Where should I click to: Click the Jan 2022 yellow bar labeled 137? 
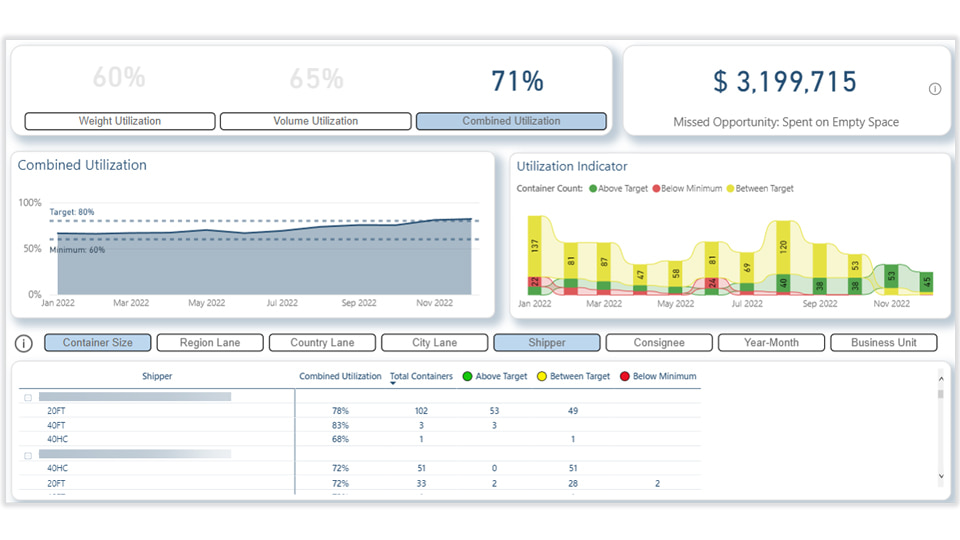pyautogui.click(x=535, y=245)
